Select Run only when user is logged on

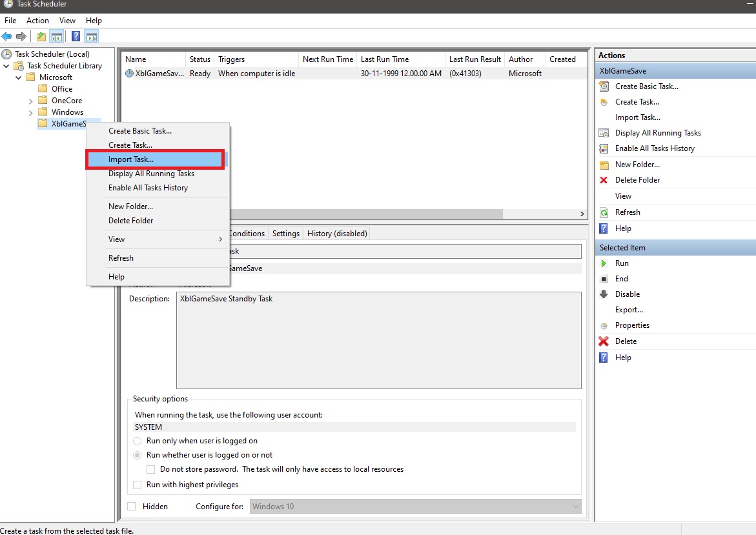pyautogui.click(x=137, y=441)
